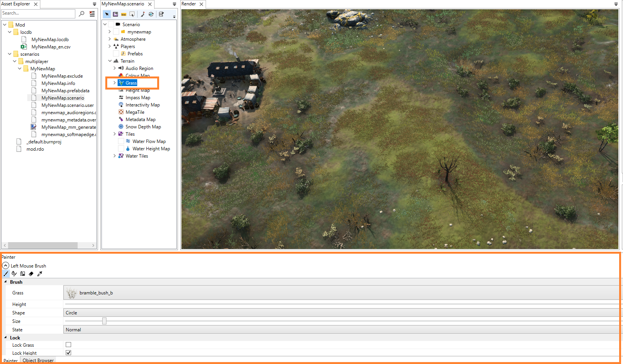Click the Water Height Map droplet icon

point(128,148)
